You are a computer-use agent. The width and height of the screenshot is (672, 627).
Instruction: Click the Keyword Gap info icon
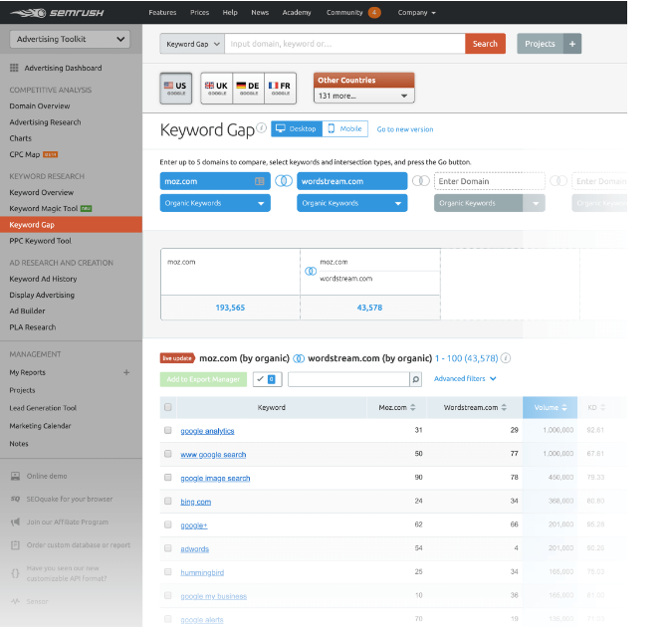pos(262,127)
